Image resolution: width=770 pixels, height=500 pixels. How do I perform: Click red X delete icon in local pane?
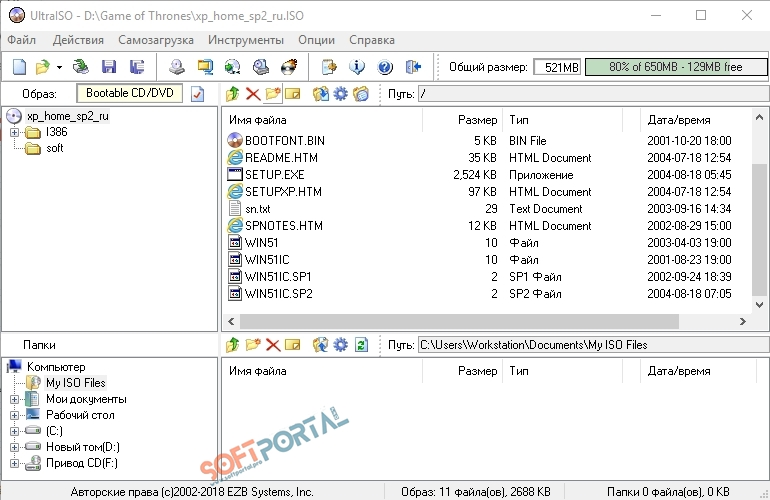click(x=273, y=345)
